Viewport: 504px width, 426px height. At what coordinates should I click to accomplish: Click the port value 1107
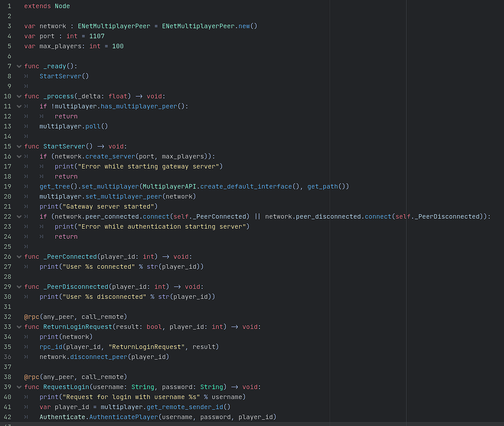point(97,36)
